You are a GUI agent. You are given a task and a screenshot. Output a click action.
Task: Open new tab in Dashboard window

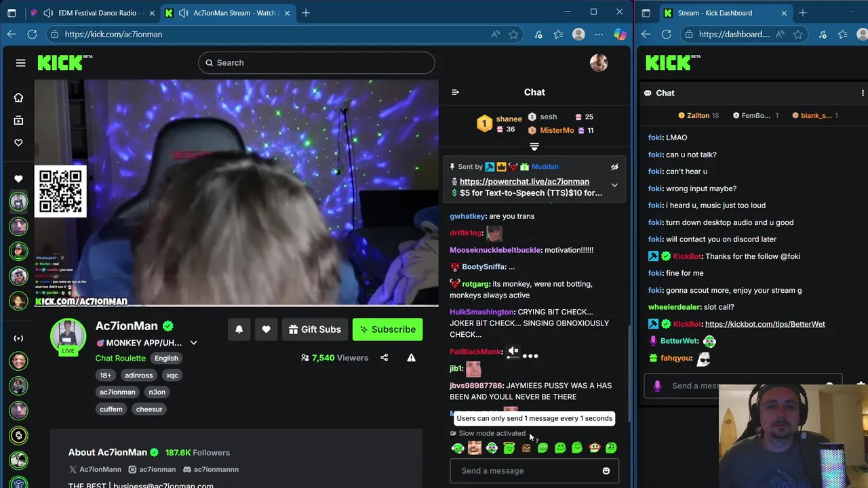(x=803, y=13)
